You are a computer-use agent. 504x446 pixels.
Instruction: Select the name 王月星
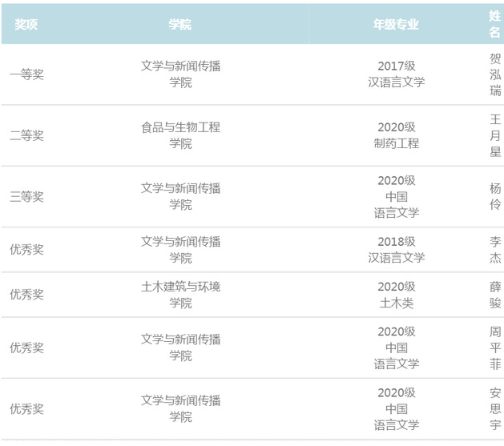(495, 135)
